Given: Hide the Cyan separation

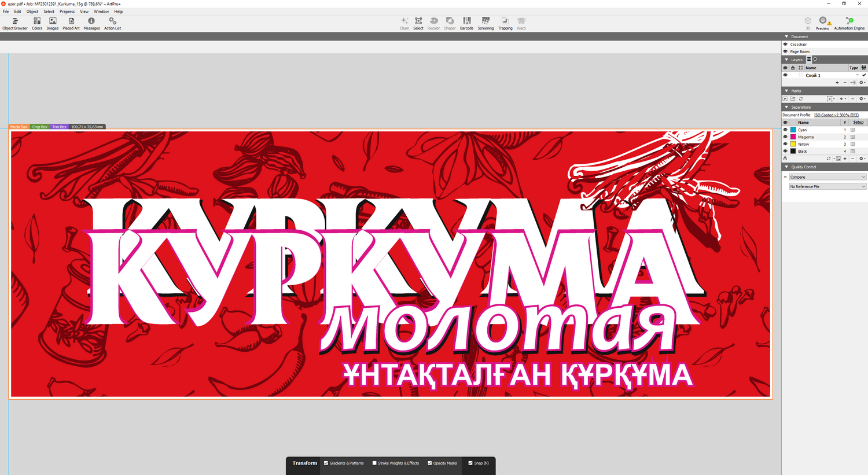Looking at the screenshot, I should tap(785, 130).
